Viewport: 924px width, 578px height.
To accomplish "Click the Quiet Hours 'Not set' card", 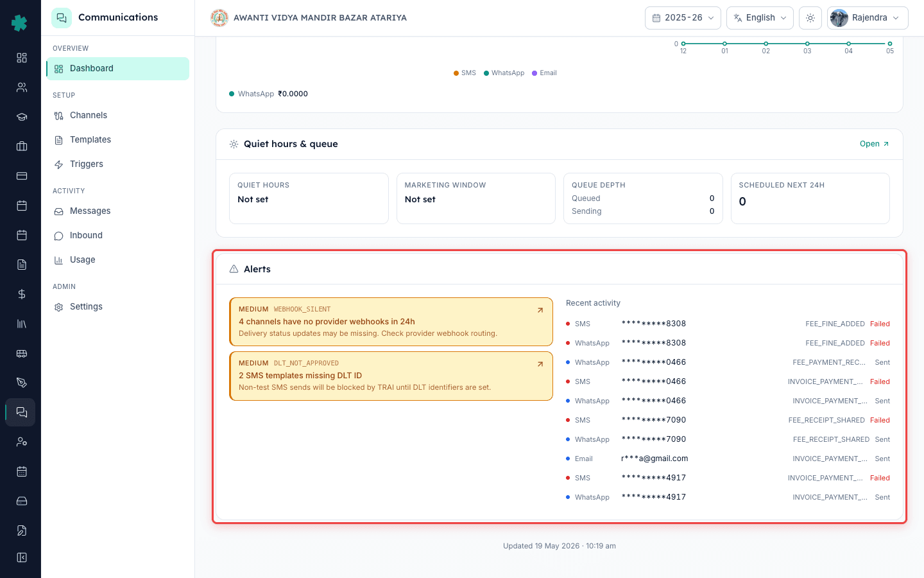I will tap(309, 198).
